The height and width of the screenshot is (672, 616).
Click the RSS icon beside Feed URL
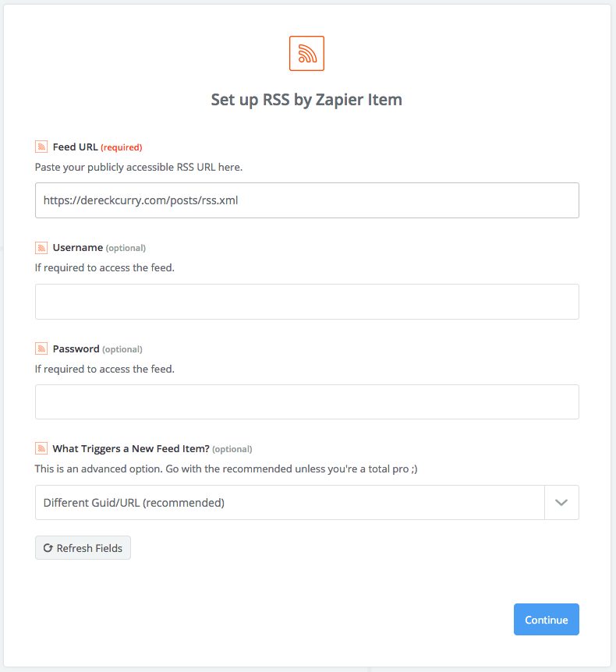tap(41, 147)
